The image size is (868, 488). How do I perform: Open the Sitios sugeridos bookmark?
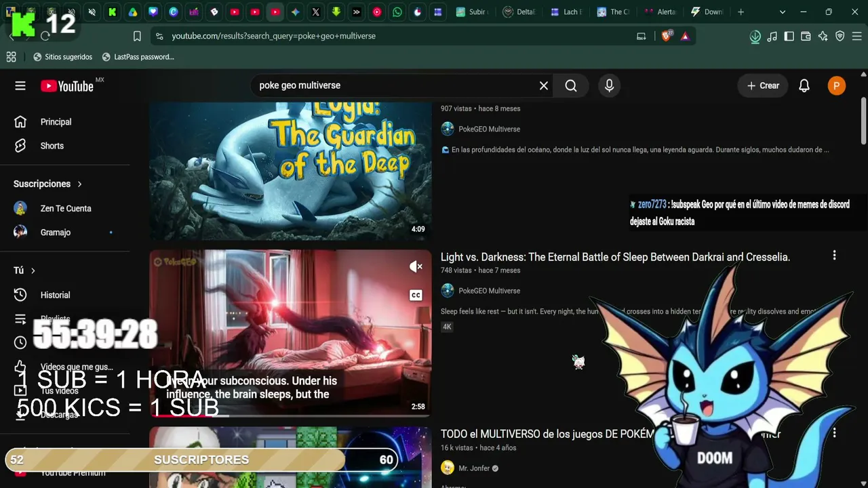62,57
